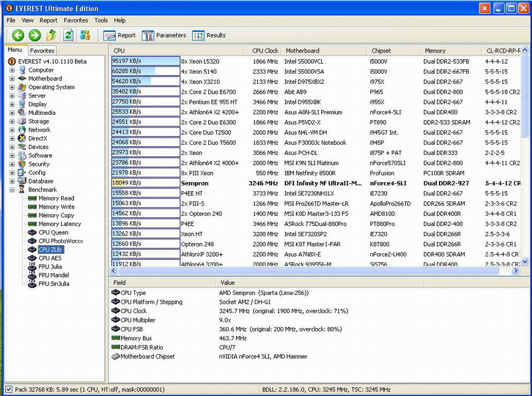Switch to the Menu tab

[x=15, y=50]
